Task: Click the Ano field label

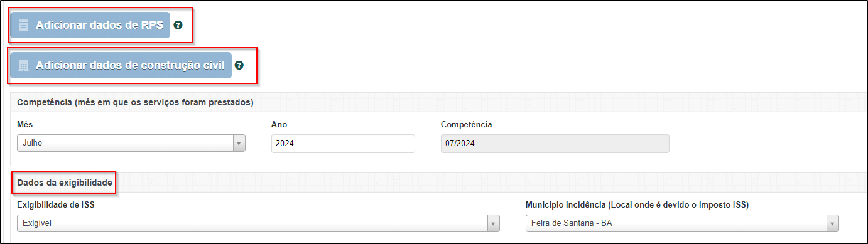Action: click(279, 124)
